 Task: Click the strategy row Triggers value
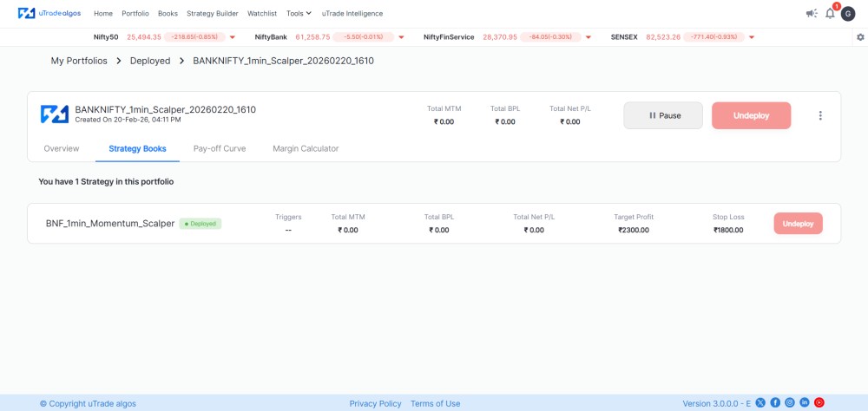(288, 230)
